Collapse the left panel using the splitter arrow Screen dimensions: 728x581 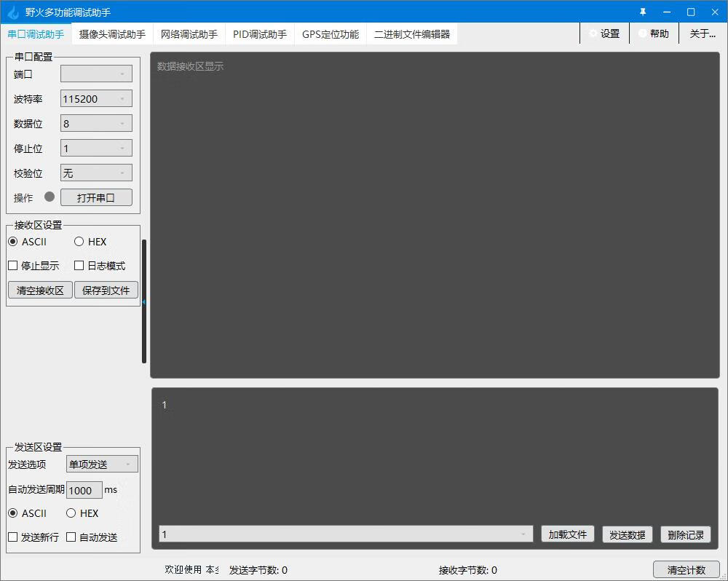[144, 301]
